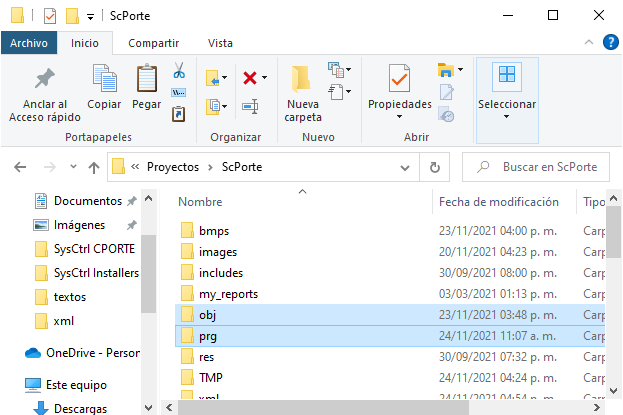Open the Copiar a dropdown arrow
623x415 pixels.
pos(224,106)
